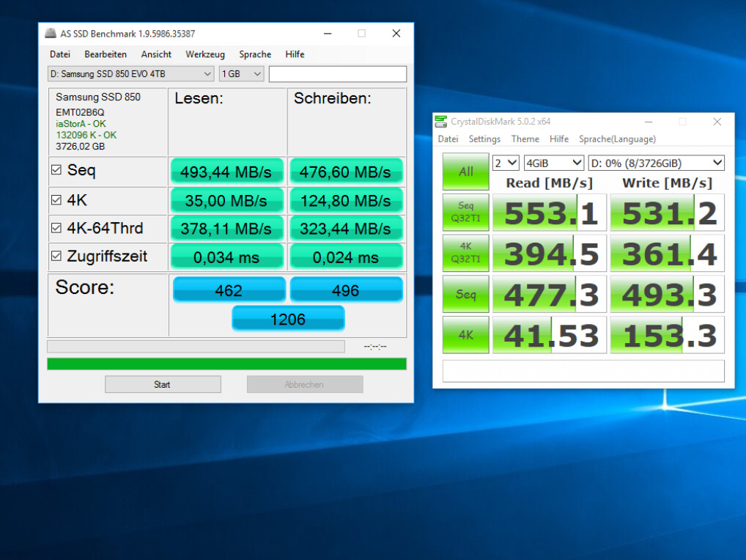746x560 pixels.
Task: Open the Sprache(Language) menu in CrystalDiskMark
Action: click(x=617, y=139)
